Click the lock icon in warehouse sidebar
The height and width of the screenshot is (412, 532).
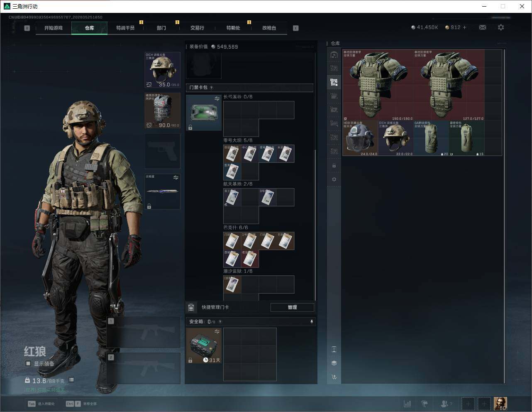click(334, 166)
